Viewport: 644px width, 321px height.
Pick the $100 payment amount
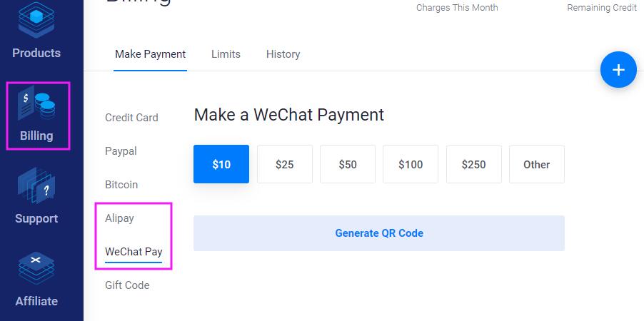(411, 164)
